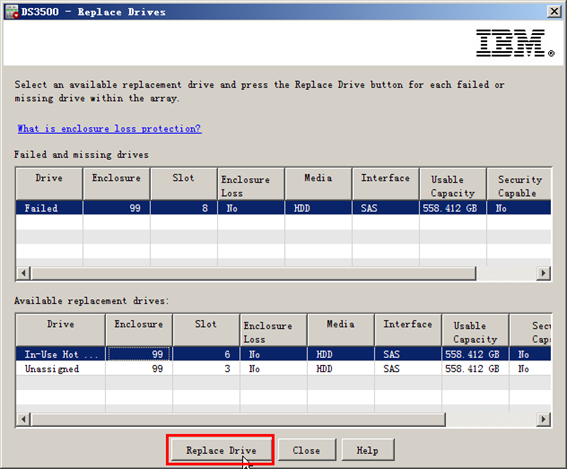
Task: Click slot 3 cell of Unassigned drive
Action: tap(206, 368)
